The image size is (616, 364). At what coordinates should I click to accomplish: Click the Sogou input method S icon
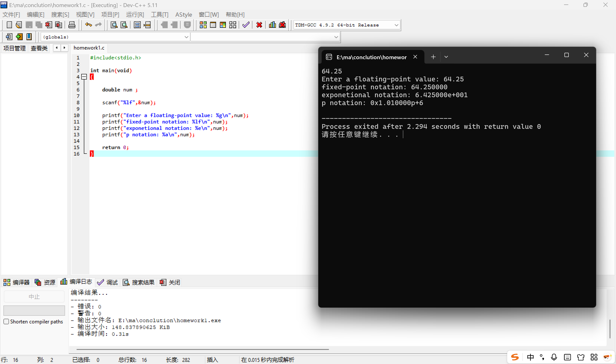coord(515,357)
